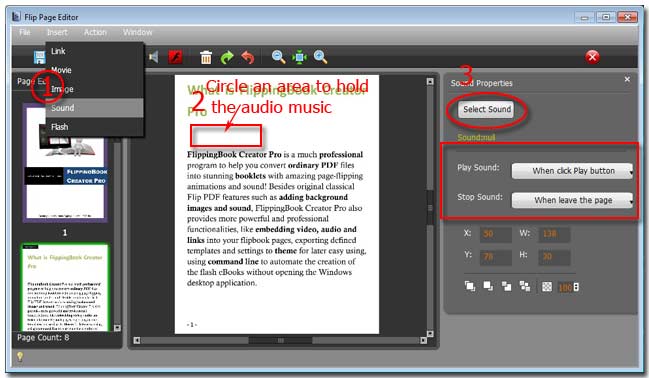Screen dimensions: 649x378
Task: Click the bring forward layer icon
Action: [488, 287]
